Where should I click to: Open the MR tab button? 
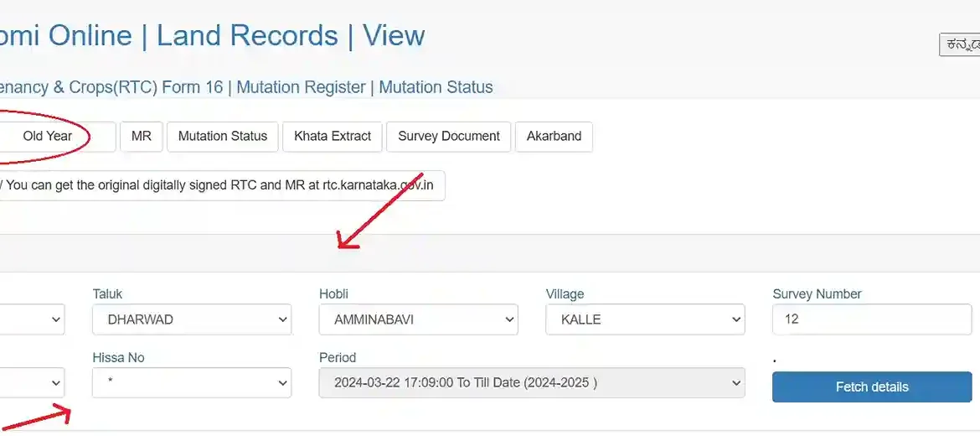pyautogui.click(x=142, y=137)
